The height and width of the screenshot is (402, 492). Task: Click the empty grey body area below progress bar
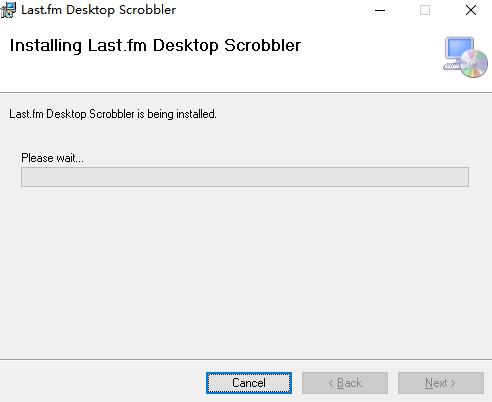[245, 272]
